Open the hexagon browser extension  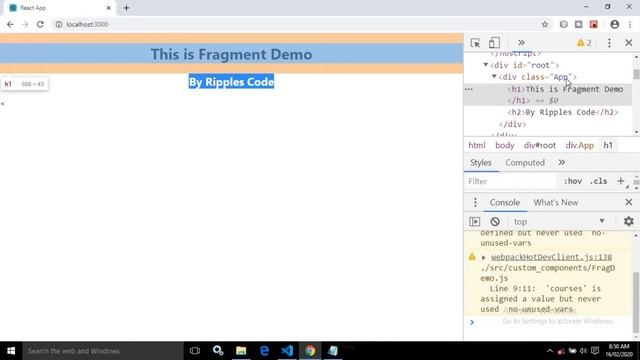click(563, 24)
